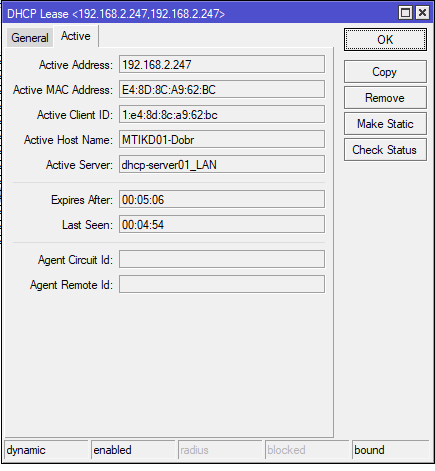Click the Active Address field
Screen dimensions: 435x471
coord(222,64)
